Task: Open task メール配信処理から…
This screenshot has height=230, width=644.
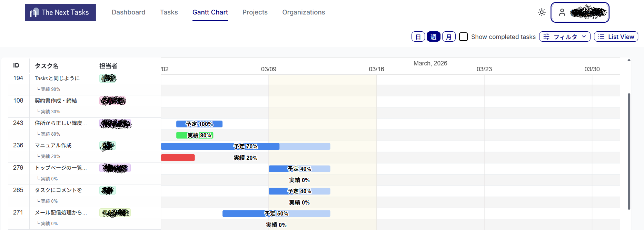Action: pyautogui.click(x=61, y=213)
